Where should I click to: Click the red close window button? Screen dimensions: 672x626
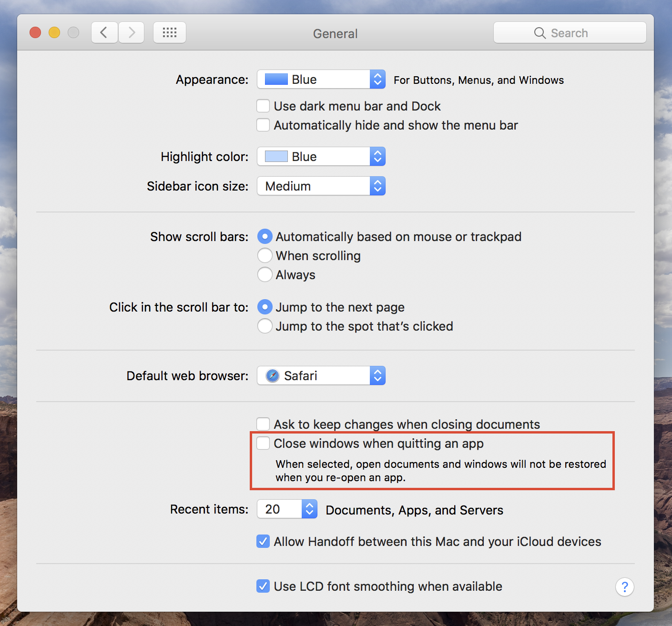pos(35,32)
